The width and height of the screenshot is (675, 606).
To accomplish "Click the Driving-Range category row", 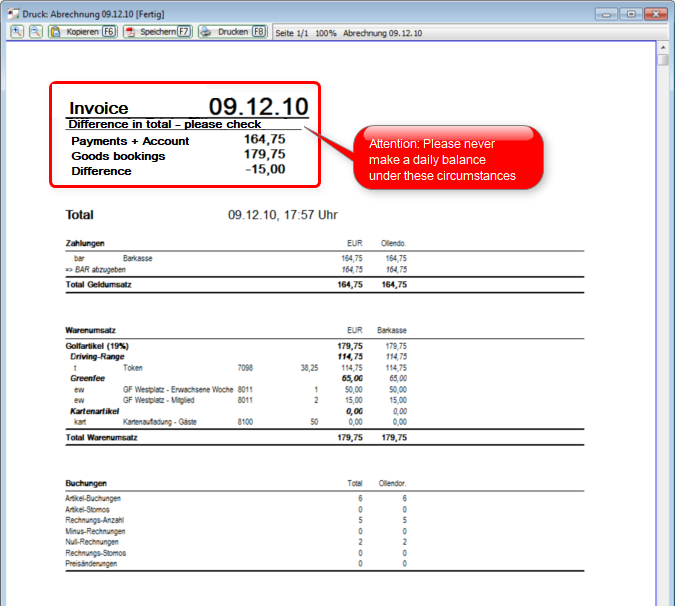I will click(97, 356).
